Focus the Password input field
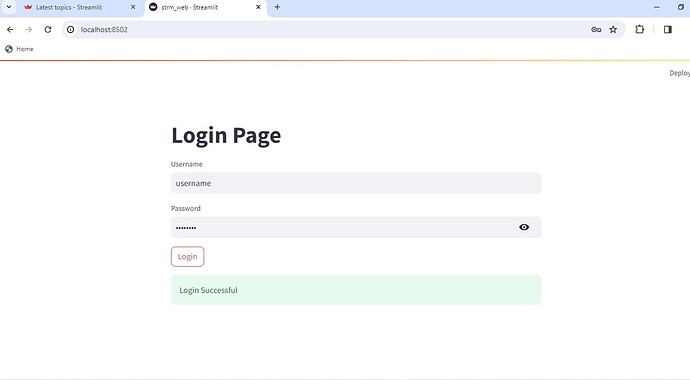The image size is (690, 380). [343, 227]
